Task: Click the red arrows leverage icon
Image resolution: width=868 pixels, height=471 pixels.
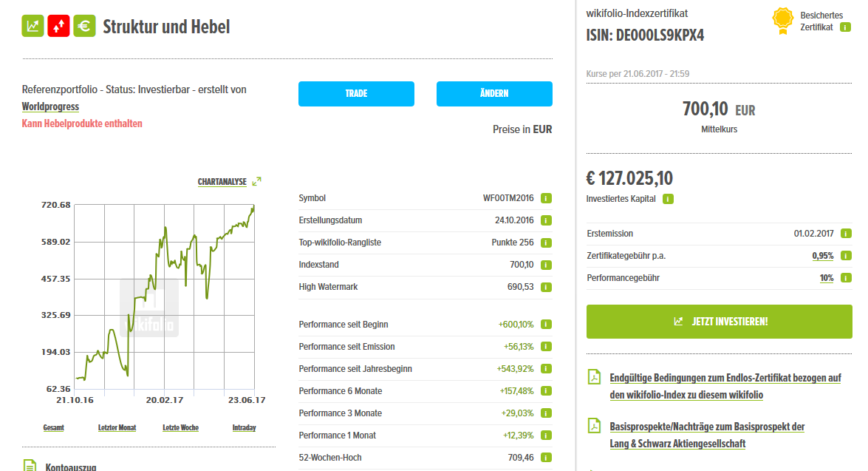Action: 59,26
